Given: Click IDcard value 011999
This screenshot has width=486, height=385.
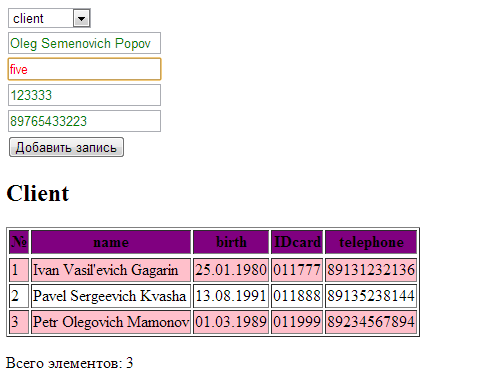Looking at the screenshot, I should pos(297,322).
